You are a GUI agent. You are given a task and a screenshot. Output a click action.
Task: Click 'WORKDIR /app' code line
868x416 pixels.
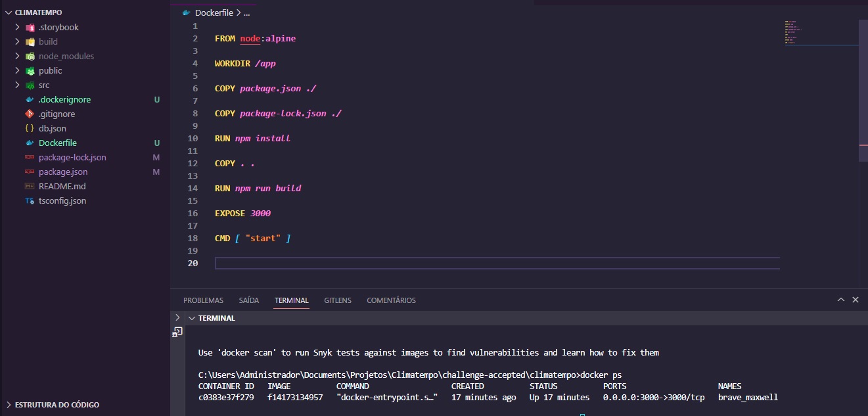click(245, 64)
